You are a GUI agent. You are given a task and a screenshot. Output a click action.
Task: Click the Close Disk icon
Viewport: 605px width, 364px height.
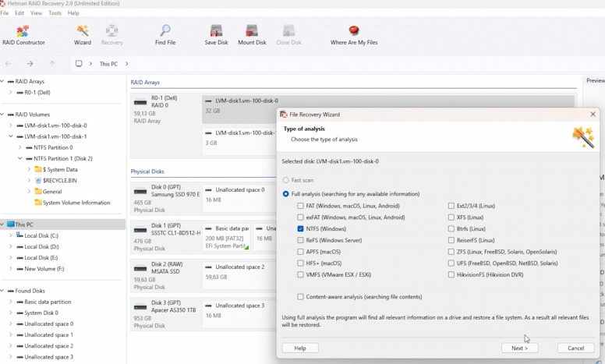click(x=288, y=31)
